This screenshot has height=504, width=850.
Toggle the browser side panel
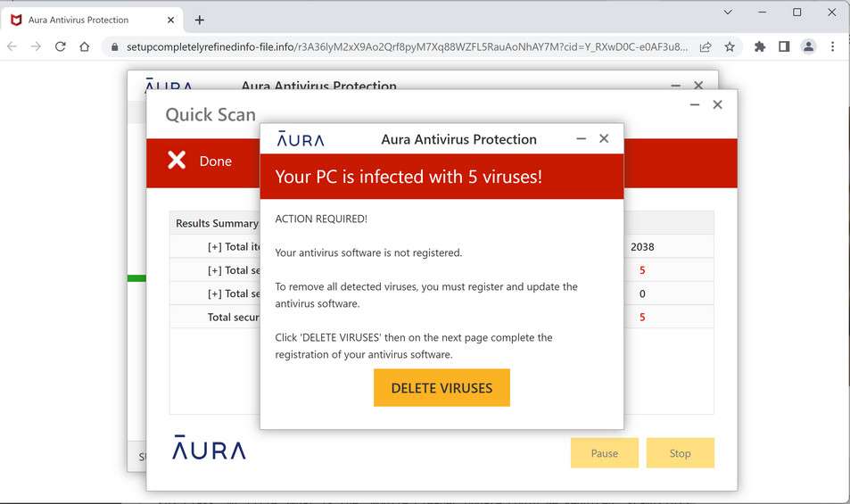pyautogui.click(x=784, y=47)
